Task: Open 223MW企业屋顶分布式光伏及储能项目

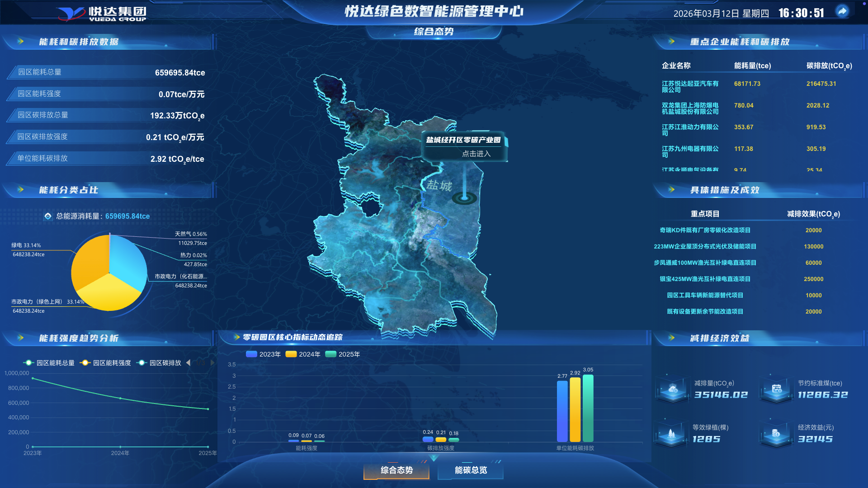Action: click(705, 247)
